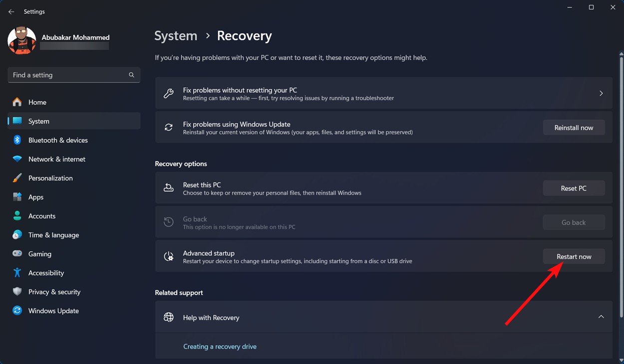Open Gaming settings
This screenshot has height=364, width=624.
click(x=39, y=254)
